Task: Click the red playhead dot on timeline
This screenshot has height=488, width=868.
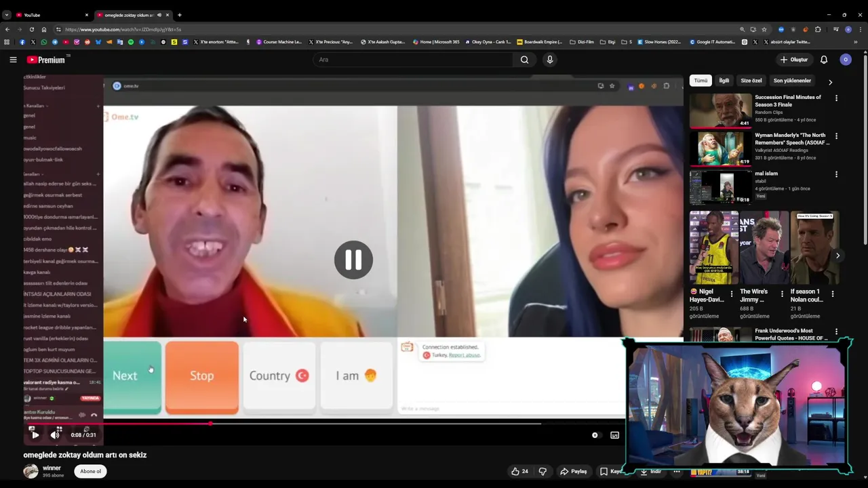Action: pos(210,424)
